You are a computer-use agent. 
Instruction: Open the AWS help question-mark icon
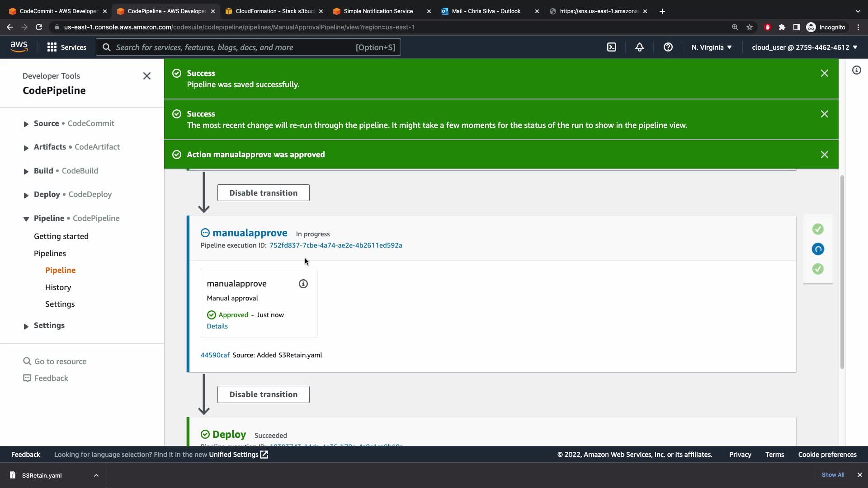[x=668, y=47]
